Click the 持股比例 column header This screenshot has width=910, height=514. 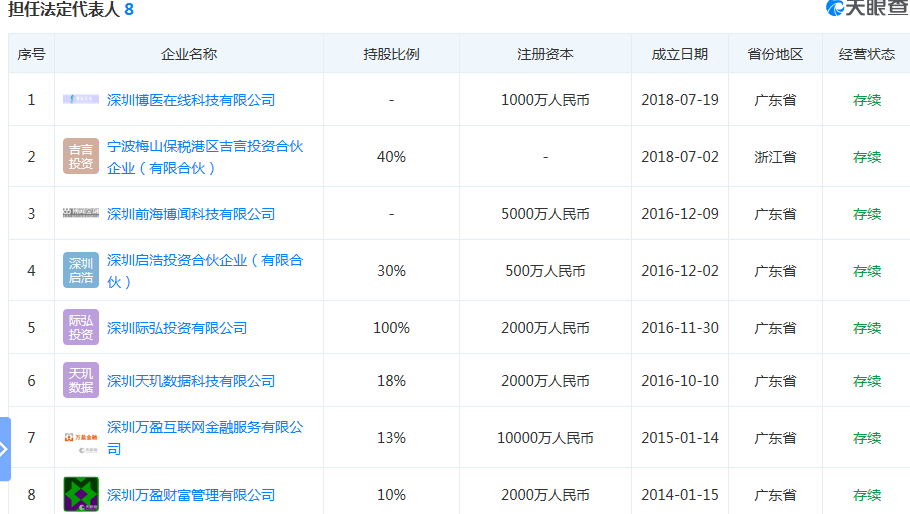391,54
